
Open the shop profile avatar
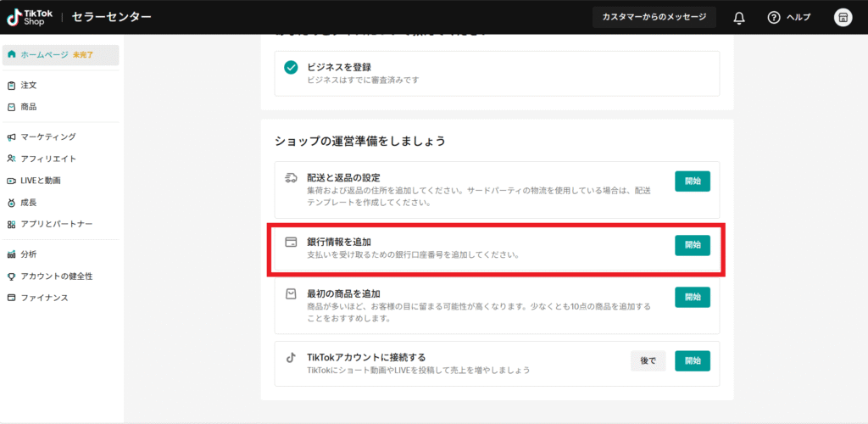click(x=843, y=17)
